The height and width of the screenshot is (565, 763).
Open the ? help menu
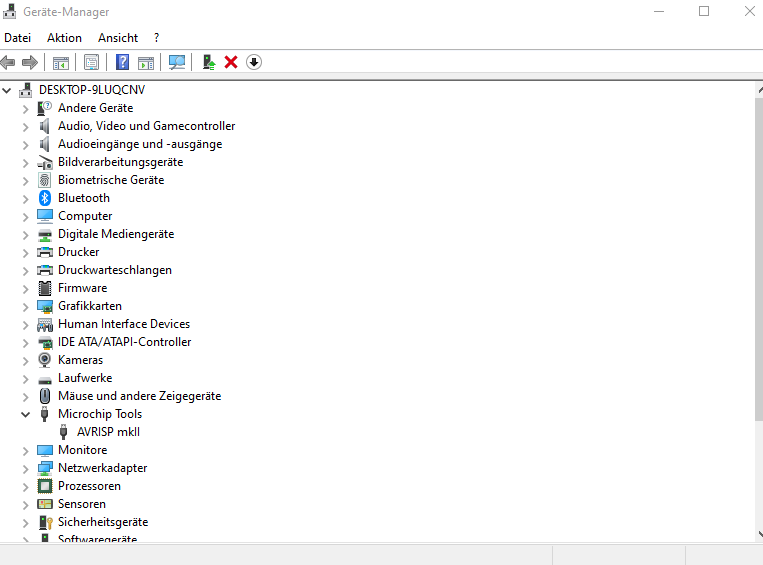(156, 38)
